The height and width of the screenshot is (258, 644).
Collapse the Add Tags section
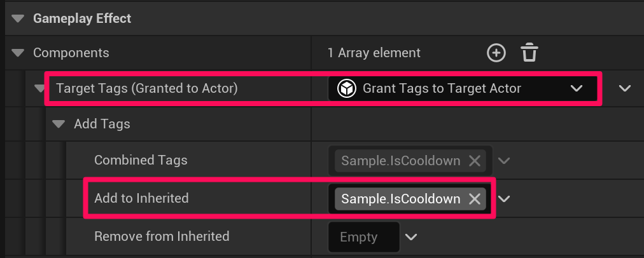tap(59, 124)
